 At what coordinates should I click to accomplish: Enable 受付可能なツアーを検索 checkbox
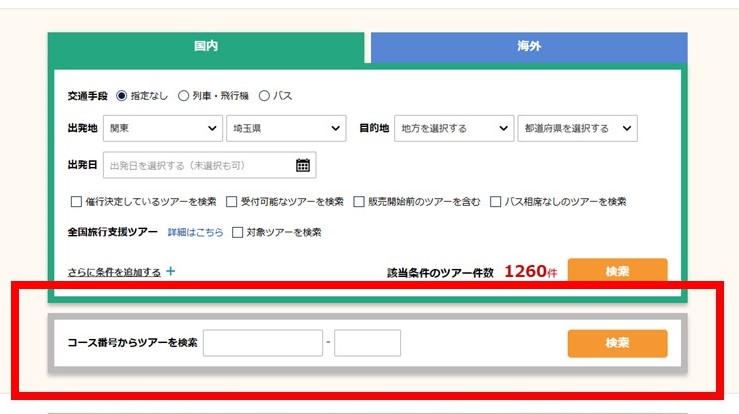(232, 201)
